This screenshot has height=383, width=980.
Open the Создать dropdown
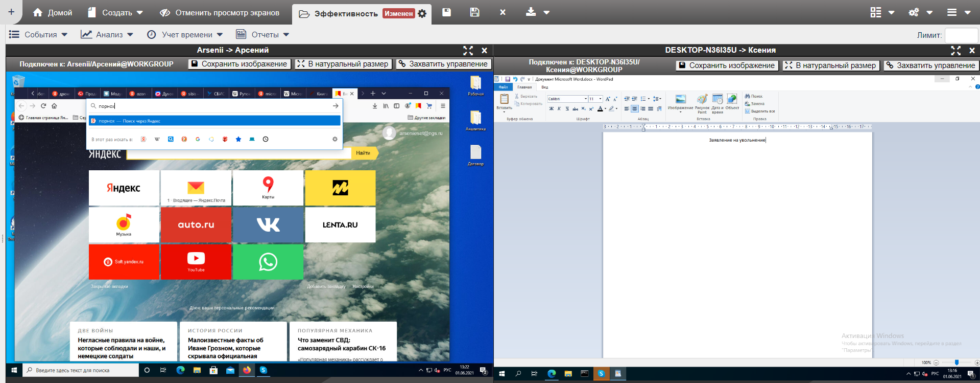tap(115, 12)
